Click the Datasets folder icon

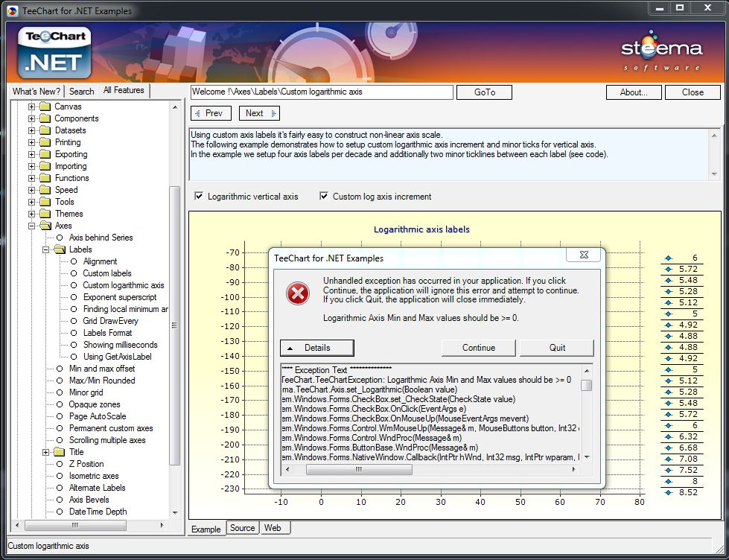coord(45,130)
